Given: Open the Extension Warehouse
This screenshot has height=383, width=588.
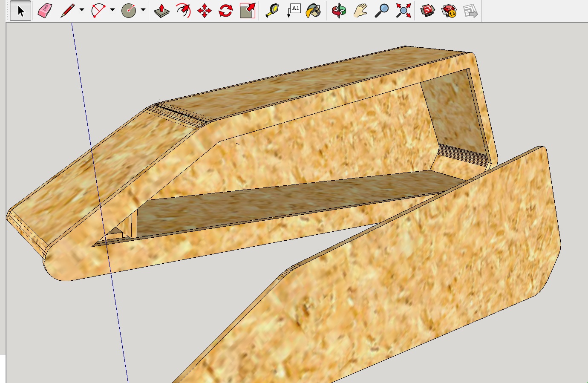Looking at the screenshot, I should coord(449,11).
